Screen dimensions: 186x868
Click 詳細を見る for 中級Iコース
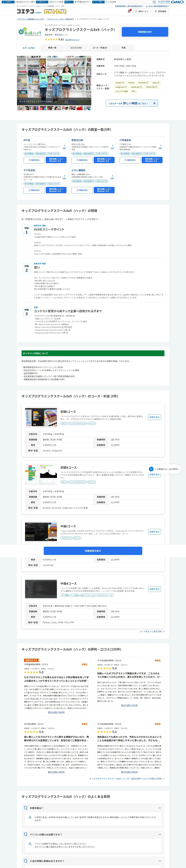154,532
